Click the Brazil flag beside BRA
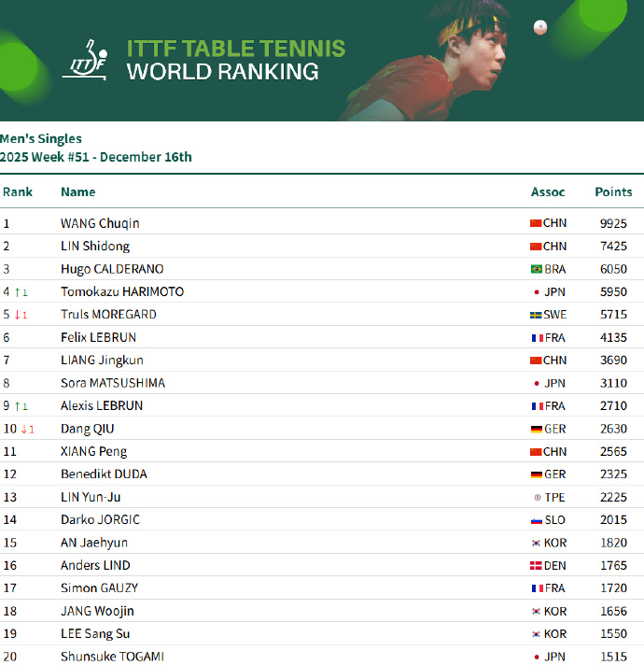This screenshot has height=665, width=644. (536, 269)
